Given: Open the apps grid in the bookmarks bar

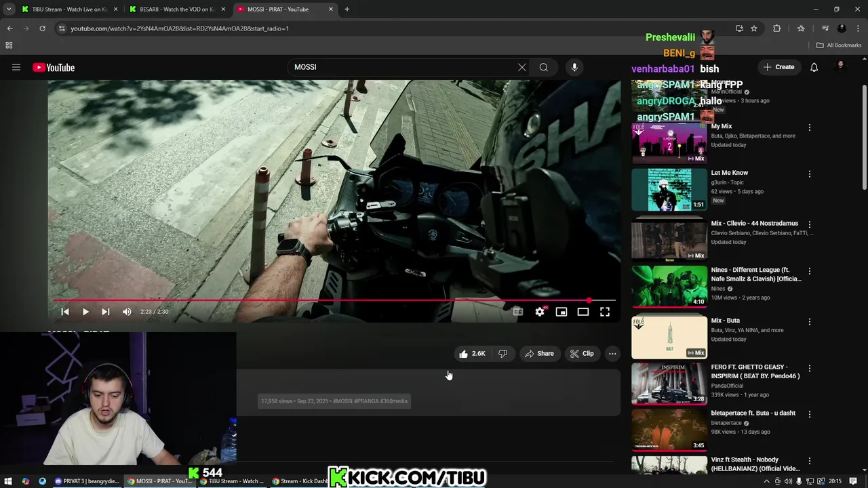Looking at the screenshot, I should coord(9,45).
